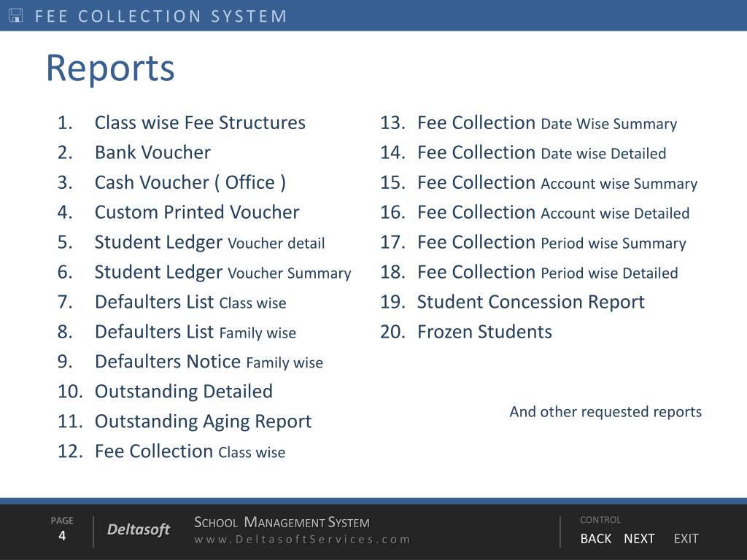Open the Frozen Students report
The width and height of the screenshot is (747, 560).
(x=484, y=332)
